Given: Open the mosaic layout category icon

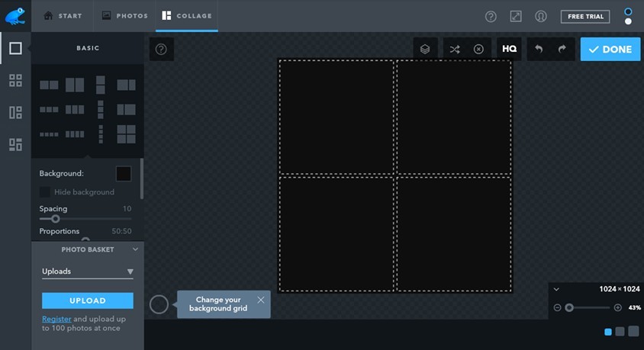Looking at the screenshot, I should (15, 144).
